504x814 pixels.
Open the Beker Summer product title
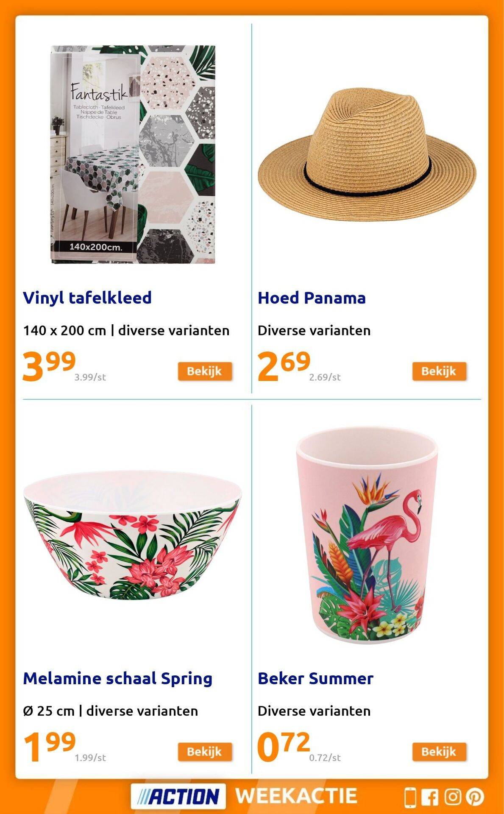tap(315, 678)
